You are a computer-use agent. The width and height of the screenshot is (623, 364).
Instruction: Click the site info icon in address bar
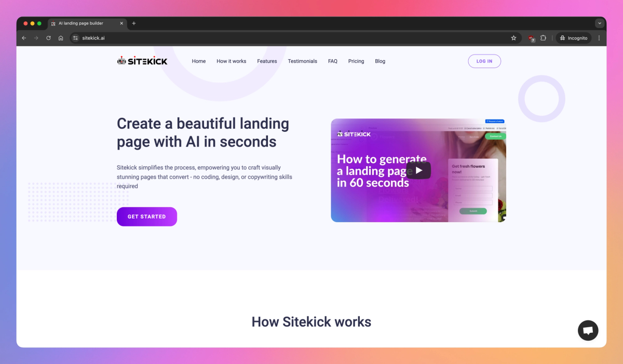click(75, 38)
